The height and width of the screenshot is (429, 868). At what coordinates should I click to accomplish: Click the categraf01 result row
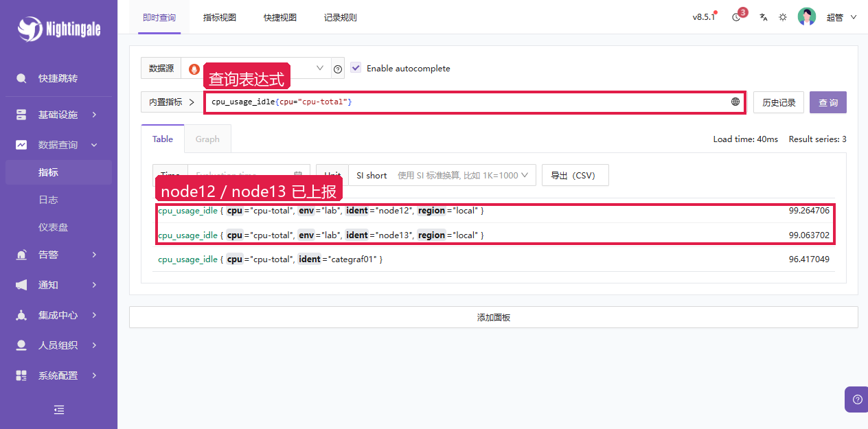[494, 259]
